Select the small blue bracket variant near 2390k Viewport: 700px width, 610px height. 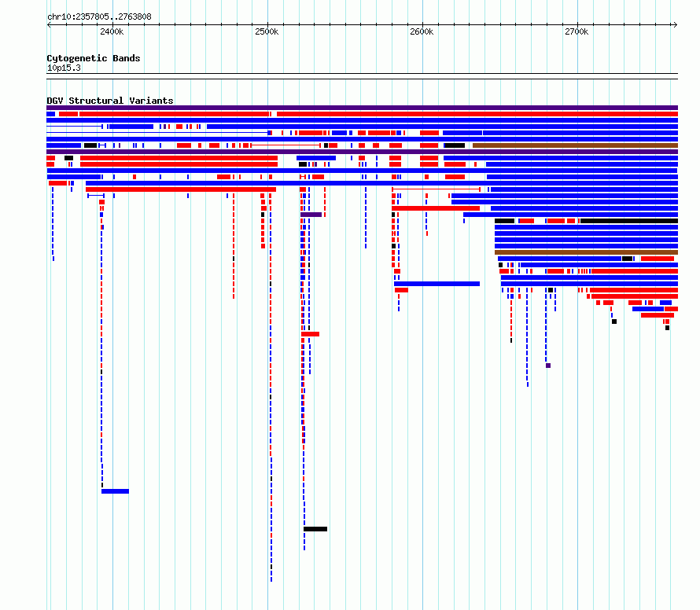[x=96, y=196]
